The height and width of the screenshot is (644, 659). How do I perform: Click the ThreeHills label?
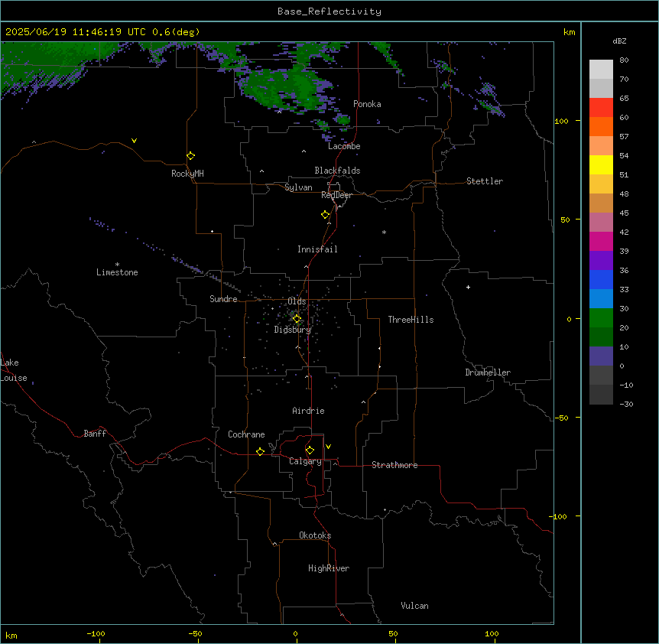[411, 320]
